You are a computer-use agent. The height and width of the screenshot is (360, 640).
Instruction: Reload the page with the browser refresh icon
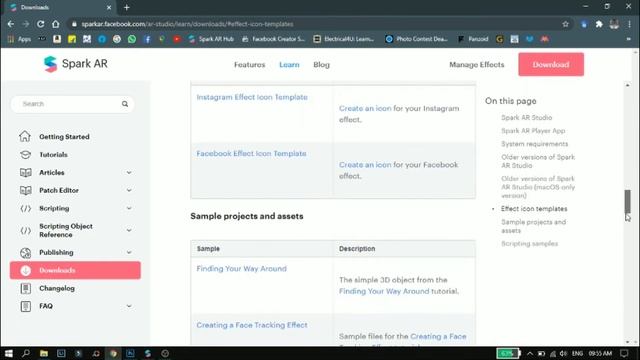40,24
